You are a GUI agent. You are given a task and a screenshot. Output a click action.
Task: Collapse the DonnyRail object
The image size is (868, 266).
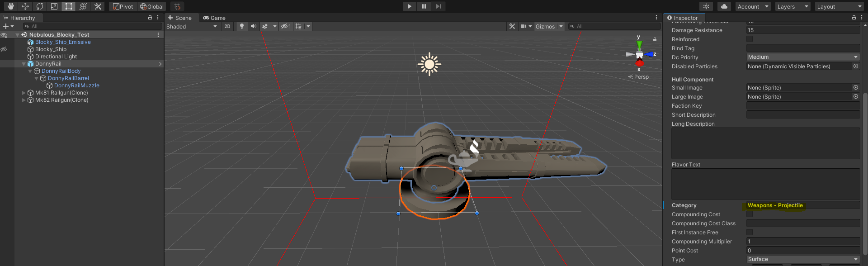coord(24,64)
